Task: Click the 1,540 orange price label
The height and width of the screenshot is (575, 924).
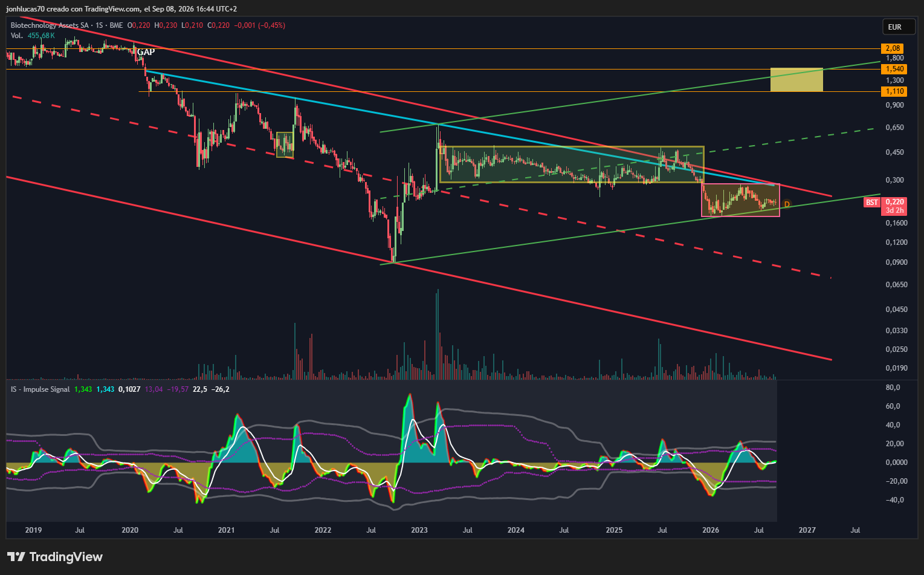Action: (894, 69)
